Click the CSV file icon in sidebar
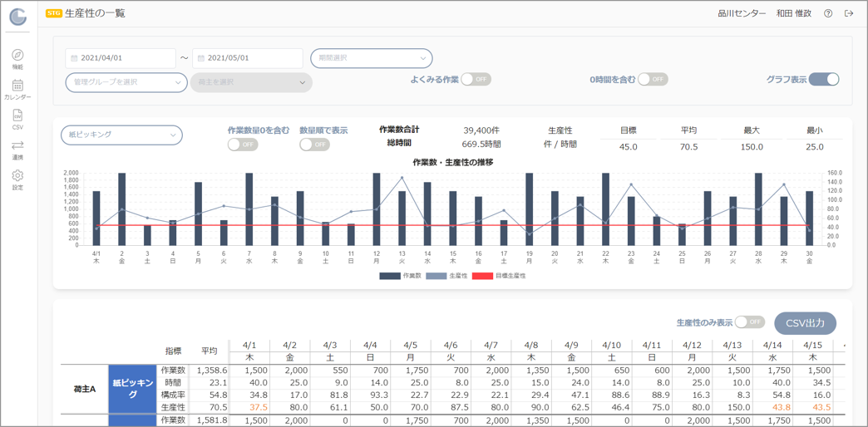 [17, 116]
